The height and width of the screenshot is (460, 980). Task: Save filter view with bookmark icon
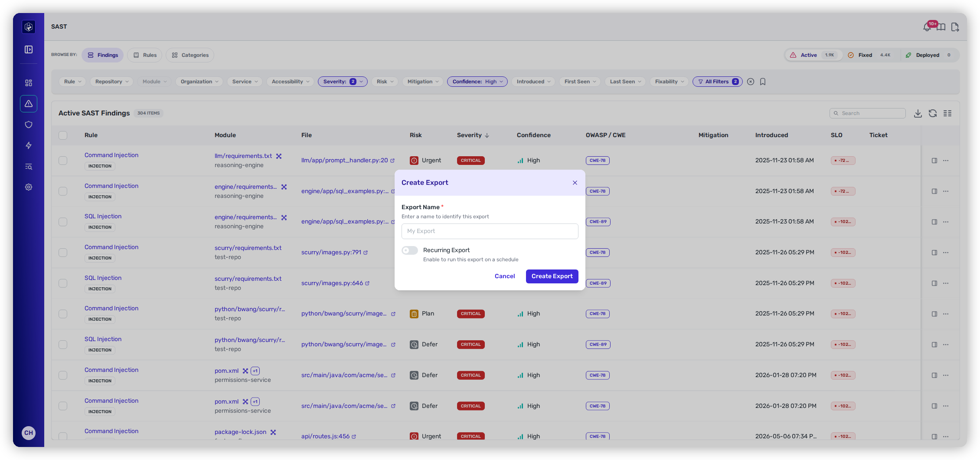[x=763, y=82]
